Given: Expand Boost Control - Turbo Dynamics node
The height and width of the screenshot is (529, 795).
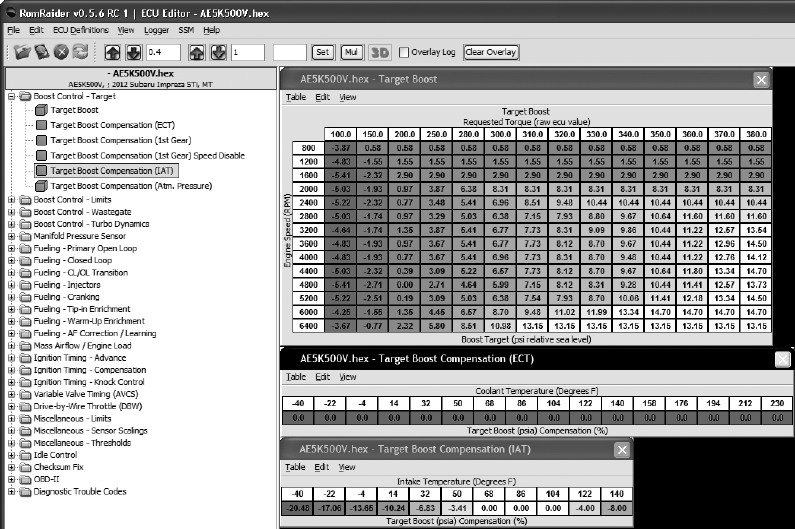Looking at the screenshot, I should pyautogui.click(x=12, y=224).
